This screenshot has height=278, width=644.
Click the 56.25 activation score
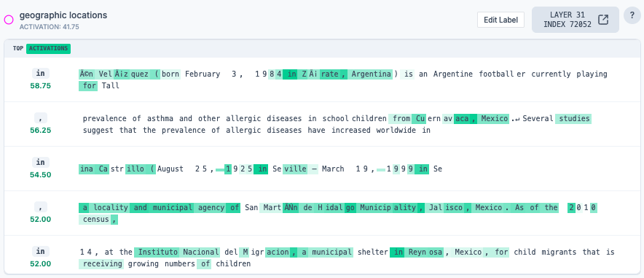click(40, 131)
